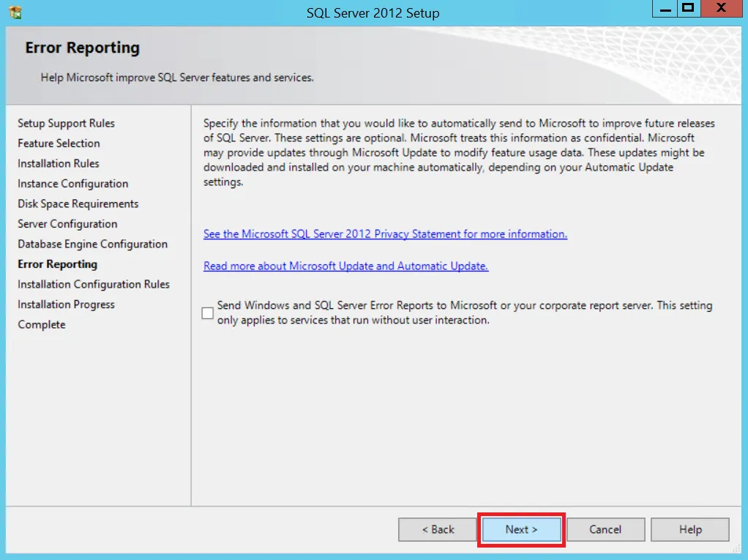Select Installation Configuration Rules step
The width and height of the screenshot is (748, 560).
point(94,284)
